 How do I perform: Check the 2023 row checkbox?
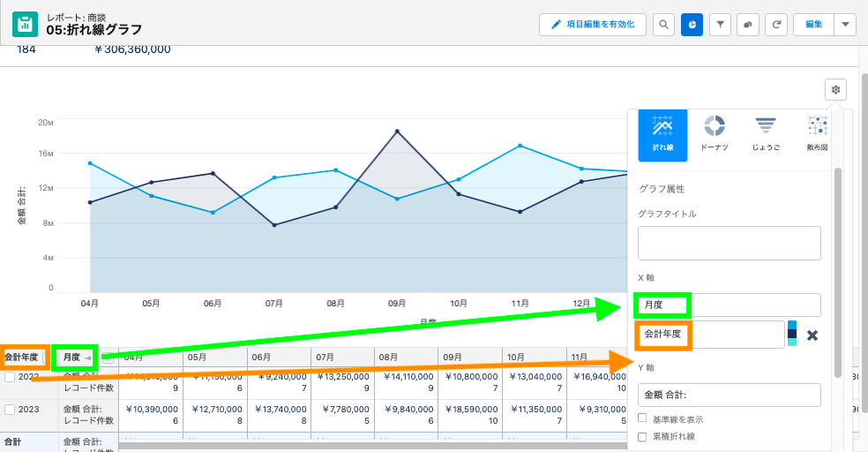10,410
